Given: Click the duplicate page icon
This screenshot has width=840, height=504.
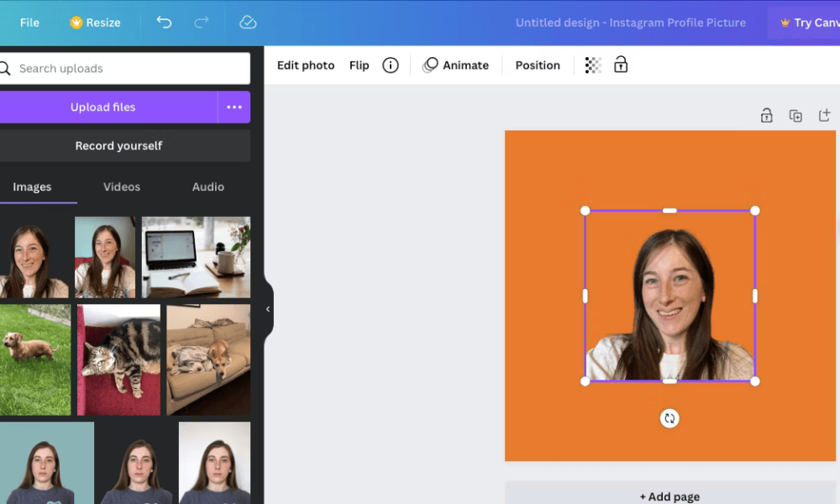Looking at the screenshot, I should click(x=795, y=116).
